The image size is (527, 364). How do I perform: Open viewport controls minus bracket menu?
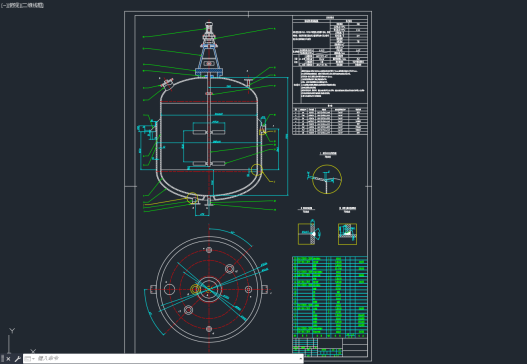(3, 5)
